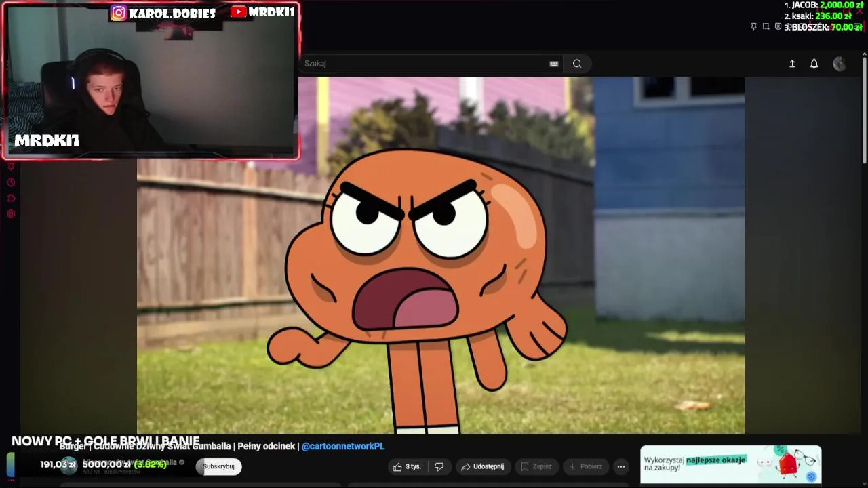
Task: Click the Zapisz save button
Action: coord(536,466)
